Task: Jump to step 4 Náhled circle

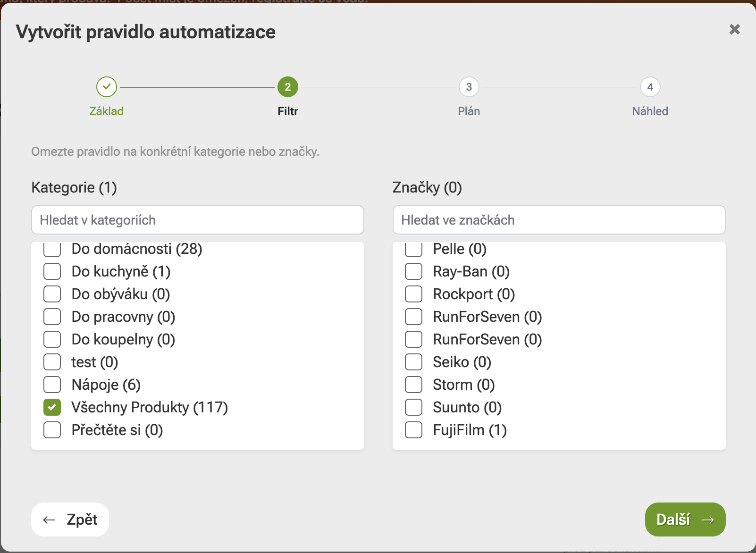Action: point(650,87)
